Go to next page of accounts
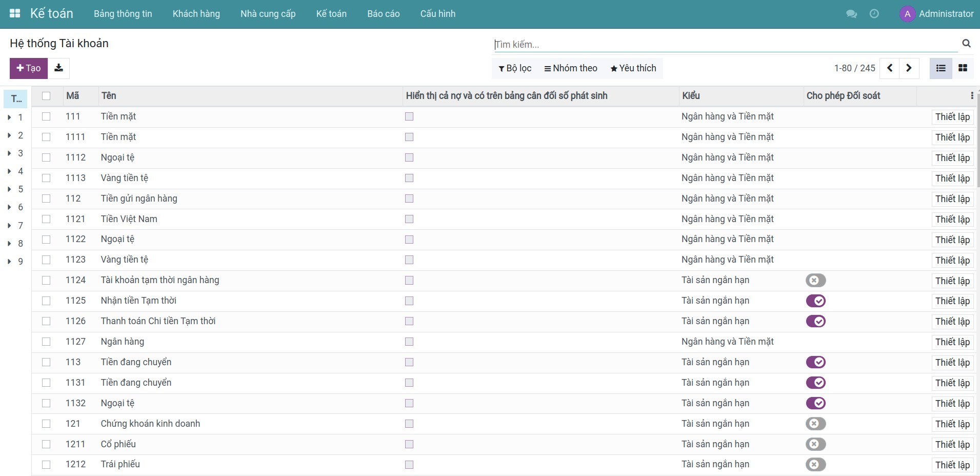The width and height of the screenshot is (980, 476). 909,68
